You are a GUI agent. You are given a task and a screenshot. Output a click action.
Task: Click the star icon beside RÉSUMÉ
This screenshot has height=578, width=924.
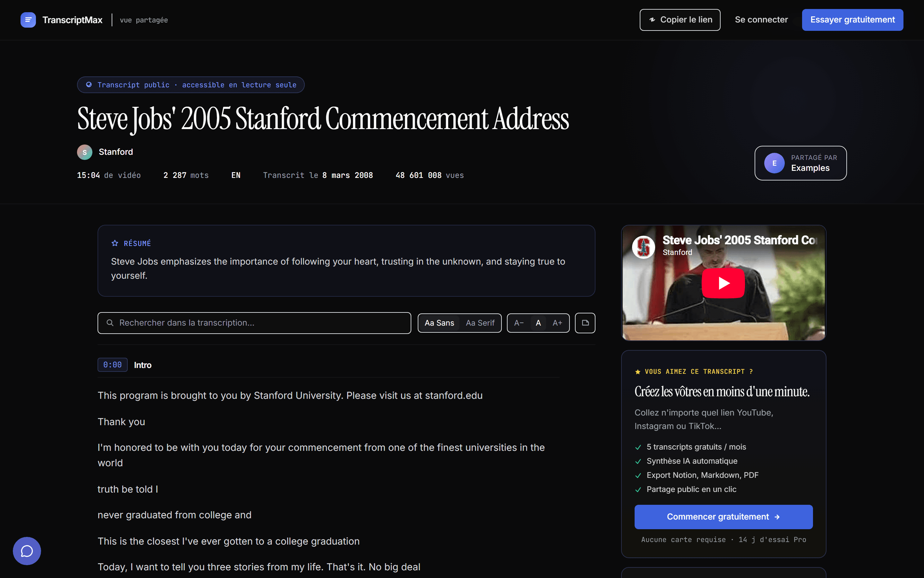115,243
